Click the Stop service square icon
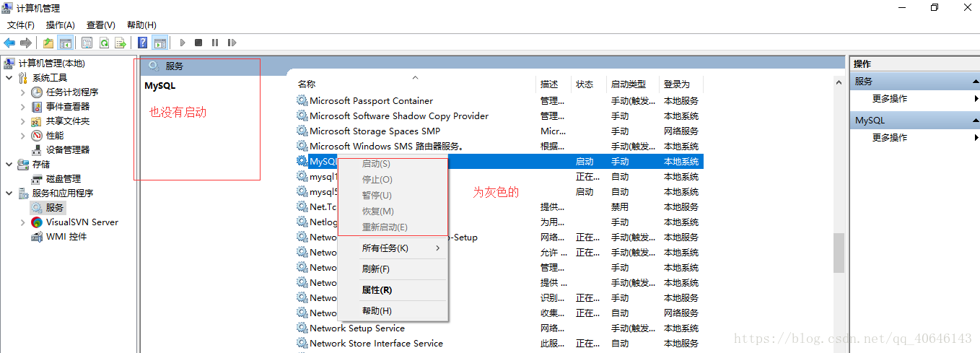 (x=198, y=43)
